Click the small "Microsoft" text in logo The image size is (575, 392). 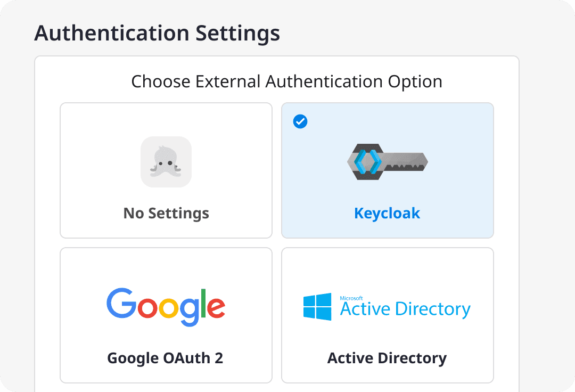click(351, 297)
